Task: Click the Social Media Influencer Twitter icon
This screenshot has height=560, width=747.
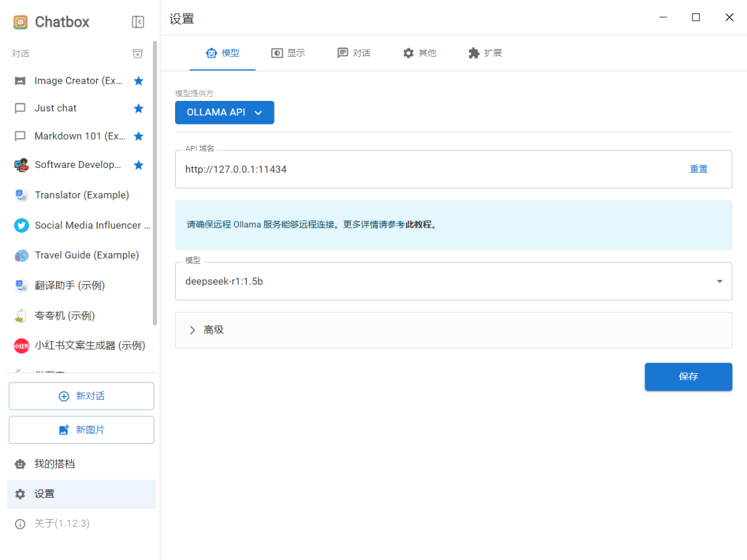Action: coord(21,225)
